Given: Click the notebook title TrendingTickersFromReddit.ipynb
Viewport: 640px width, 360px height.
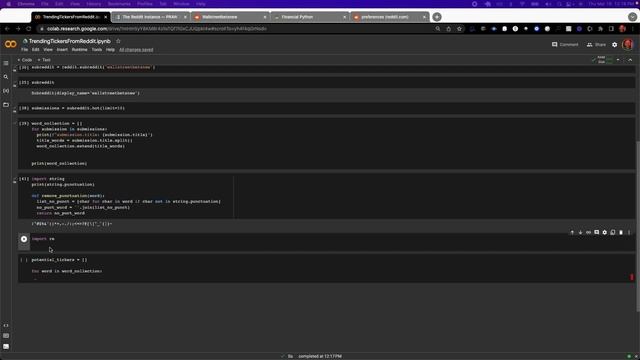Looking at the screenshot, I should click(x=69, y=41).
